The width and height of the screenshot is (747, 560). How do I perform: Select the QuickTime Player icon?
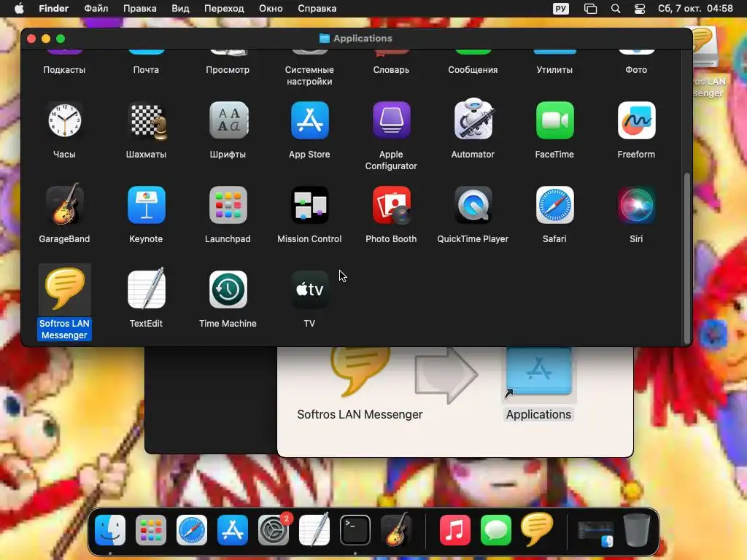[x=473, y=205]
